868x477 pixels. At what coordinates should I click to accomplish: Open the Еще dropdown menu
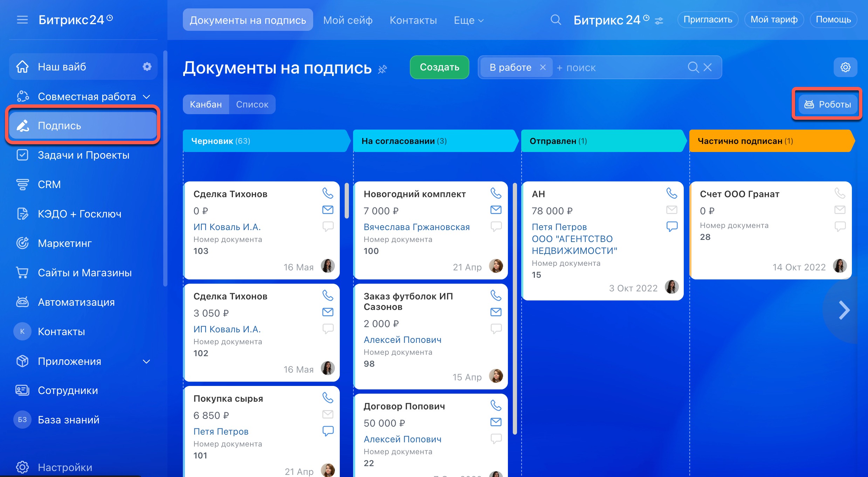coord(468,20)
